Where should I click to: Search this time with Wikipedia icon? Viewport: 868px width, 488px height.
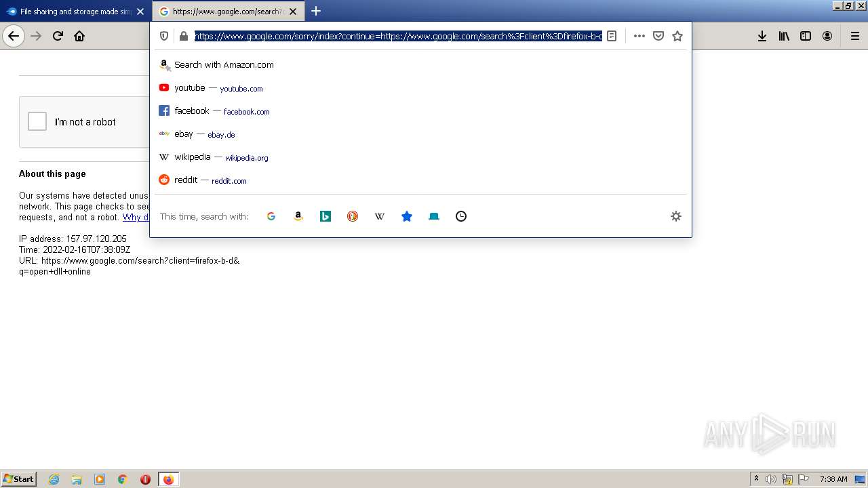click(380, 216)
